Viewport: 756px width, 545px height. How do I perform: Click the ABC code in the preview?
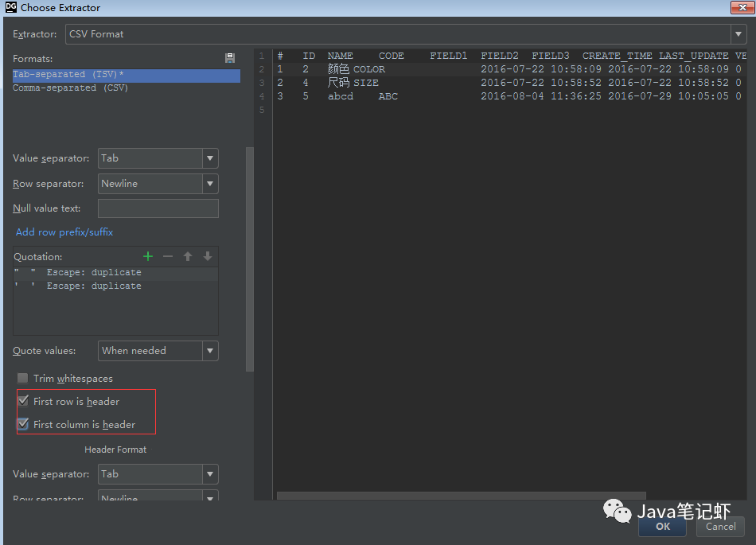click(388, 96)
